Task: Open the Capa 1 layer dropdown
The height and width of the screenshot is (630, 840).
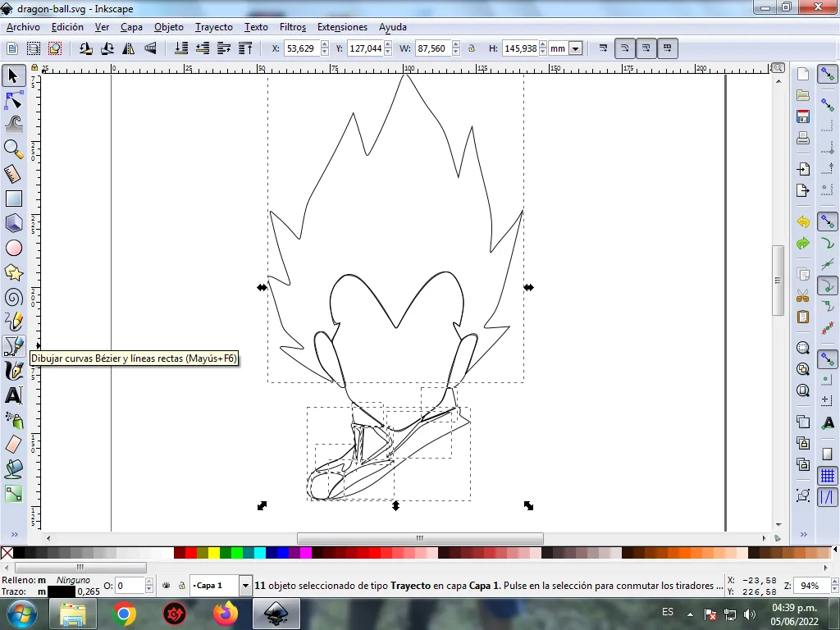Action: pyautogui.click(x=244, y=586)
